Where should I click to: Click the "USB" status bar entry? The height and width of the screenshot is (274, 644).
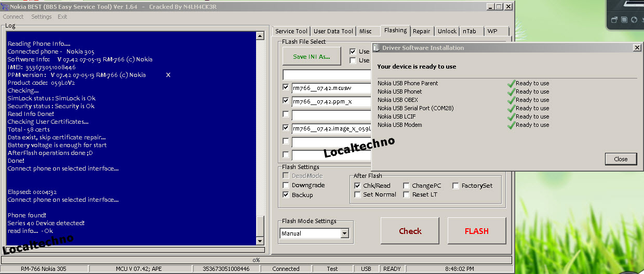point(366,269)
